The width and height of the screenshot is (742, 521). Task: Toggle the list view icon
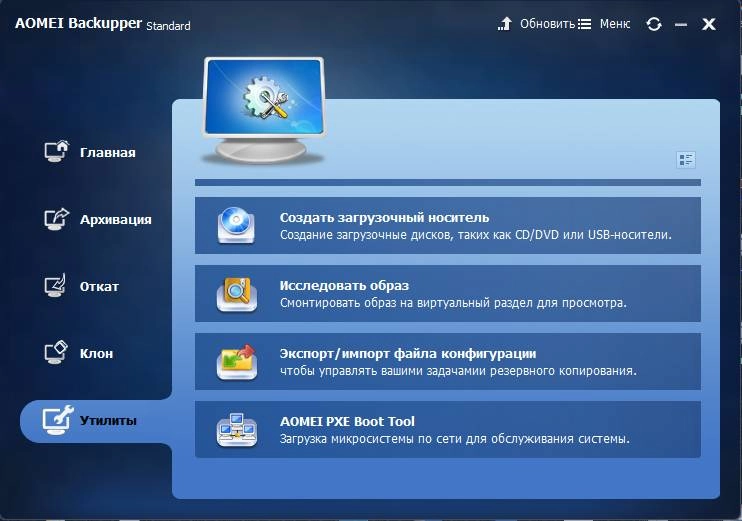686,160
